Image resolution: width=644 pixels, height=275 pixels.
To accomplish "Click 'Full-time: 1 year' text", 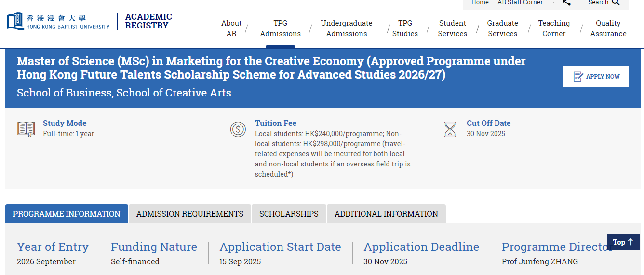I will click(x=68, y=134).
